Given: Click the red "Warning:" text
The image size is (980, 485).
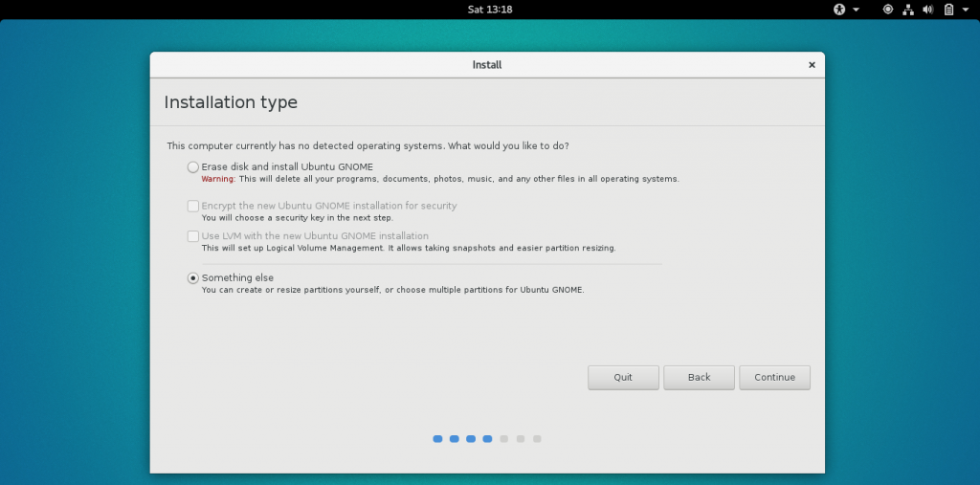Looking at the screenshot, I should pos(218,179).
